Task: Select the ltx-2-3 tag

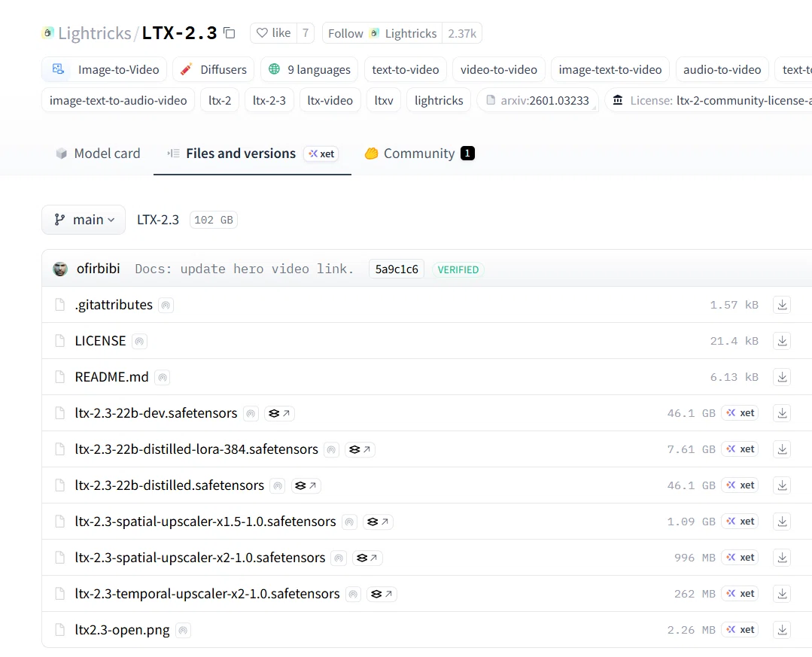Action: click(x=269, y=100)
